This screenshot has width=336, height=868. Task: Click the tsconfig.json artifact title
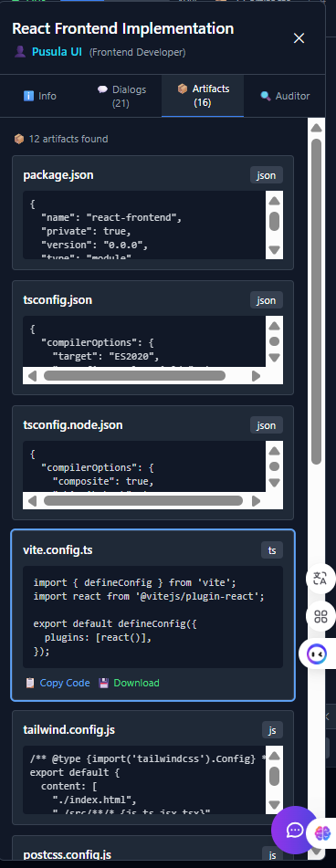click(58, 300)
